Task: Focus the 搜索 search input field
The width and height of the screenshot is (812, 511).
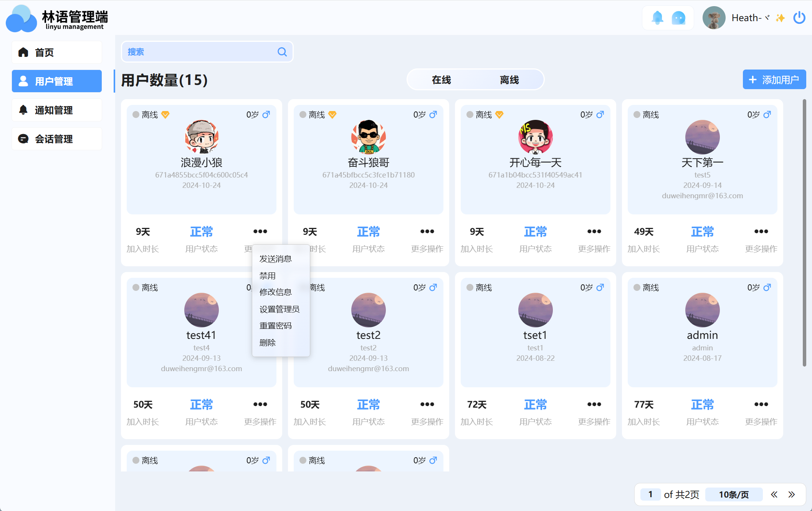Action: (x=207, y=52)
